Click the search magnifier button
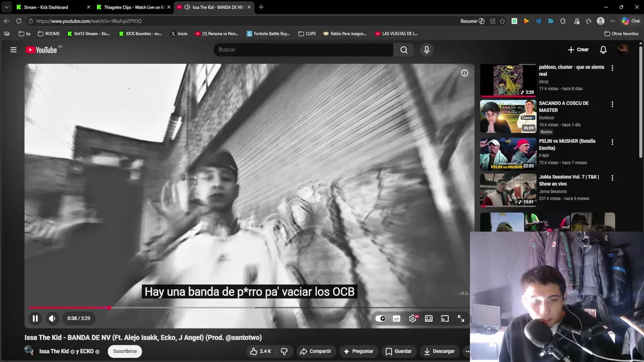This screenshot has width=644, height=362. (x=404, y=50)
